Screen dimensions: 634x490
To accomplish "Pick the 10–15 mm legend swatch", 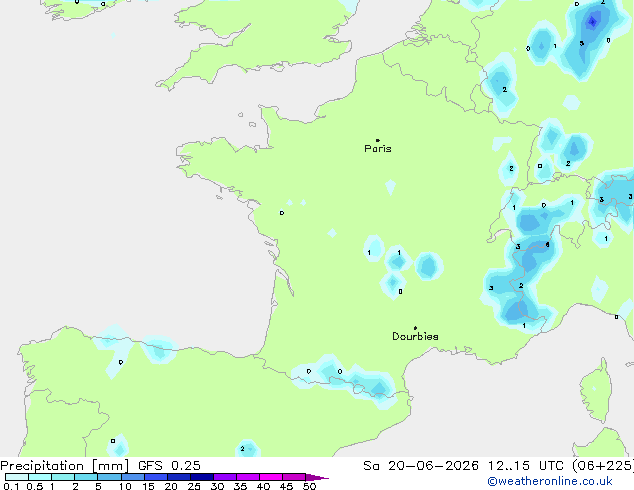I will click(133, 477).
